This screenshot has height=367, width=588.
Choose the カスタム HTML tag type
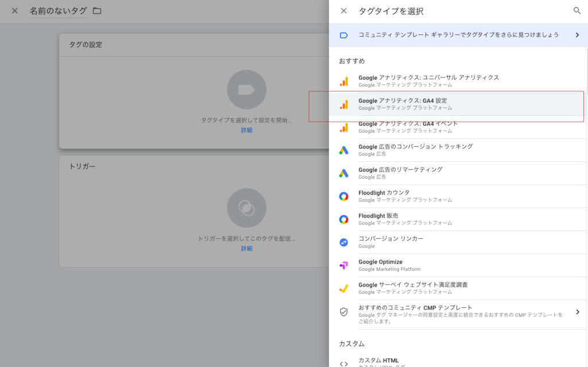[x=378, y=360]
